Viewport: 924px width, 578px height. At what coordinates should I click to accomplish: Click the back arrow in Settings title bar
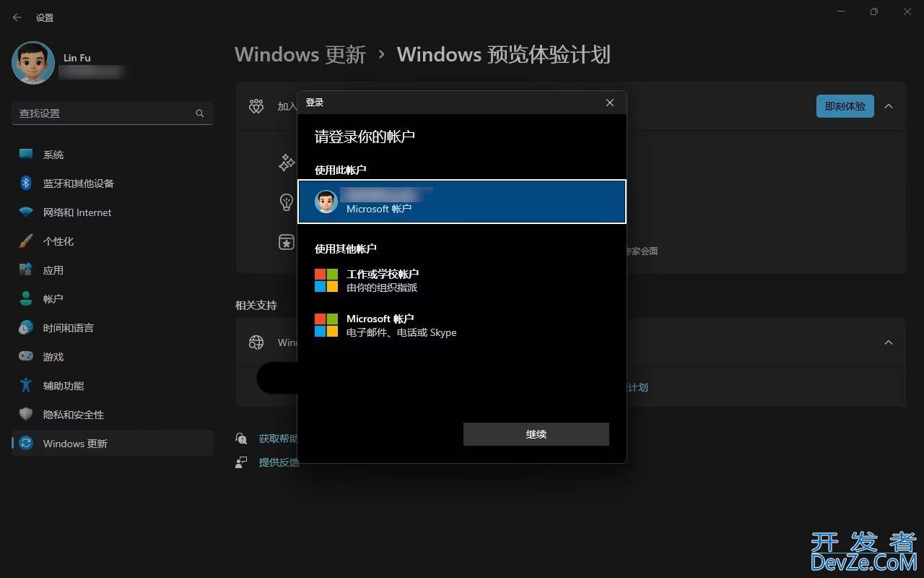17,17
